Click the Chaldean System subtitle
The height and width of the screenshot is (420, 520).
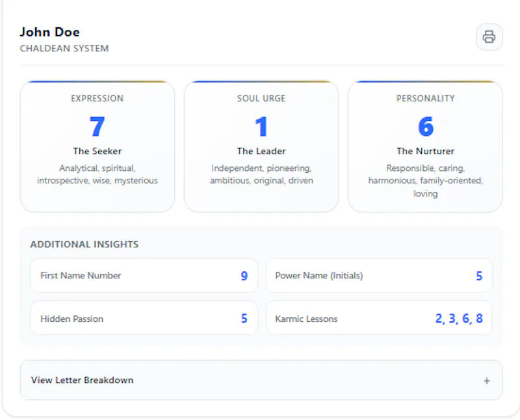coord(64,48)
